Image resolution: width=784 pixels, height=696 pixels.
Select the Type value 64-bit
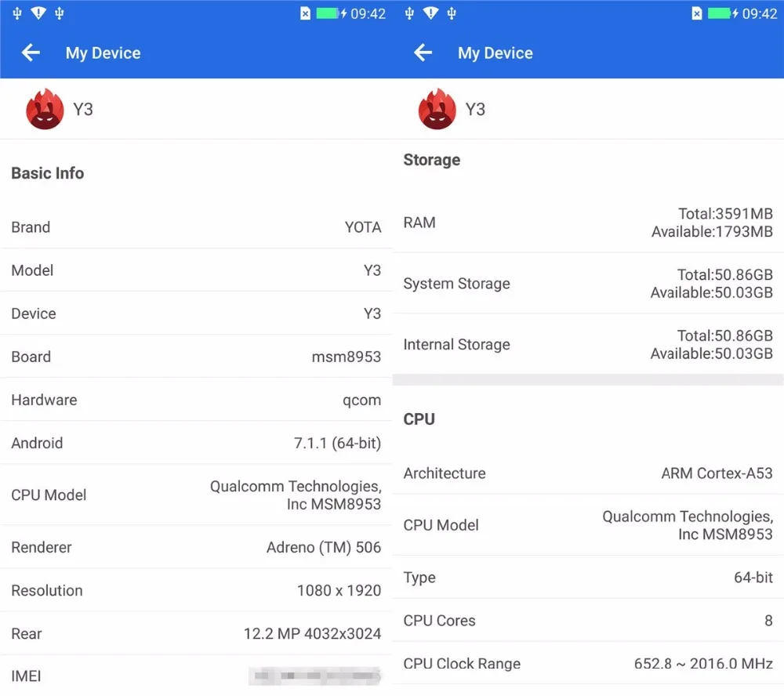753,578
